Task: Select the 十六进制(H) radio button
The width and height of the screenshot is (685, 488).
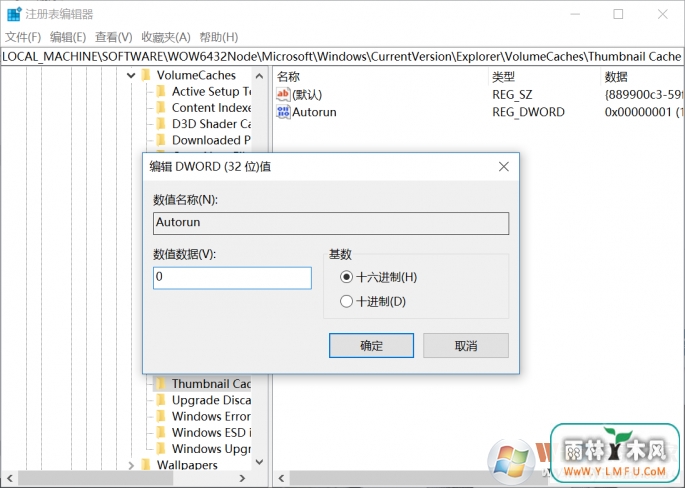Action: (x=346, y=277)
